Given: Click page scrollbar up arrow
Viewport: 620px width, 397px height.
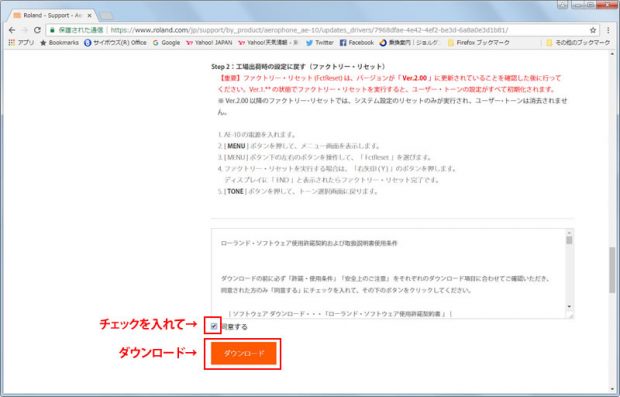Looking at the screenshot, I should click(x=612, y=55).
